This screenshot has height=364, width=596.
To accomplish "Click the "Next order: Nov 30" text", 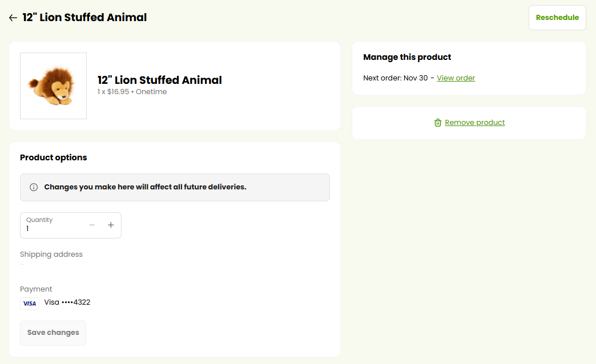I will click(x=395, y=78).
